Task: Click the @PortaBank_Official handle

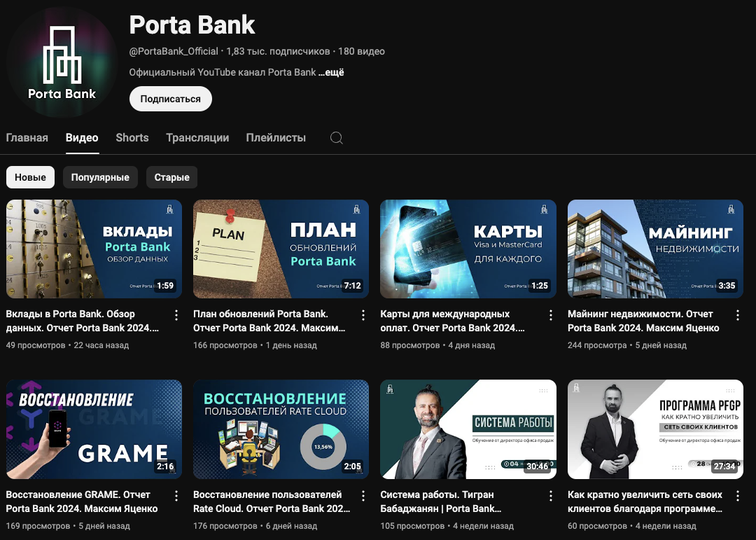Action: click(x=174, y=51)
